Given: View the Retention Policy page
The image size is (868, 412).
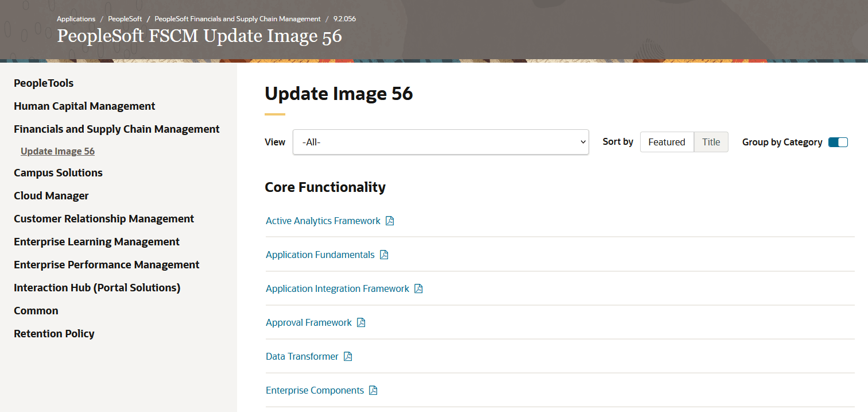Looking at the screenshot, I should (x=54, y=333).
